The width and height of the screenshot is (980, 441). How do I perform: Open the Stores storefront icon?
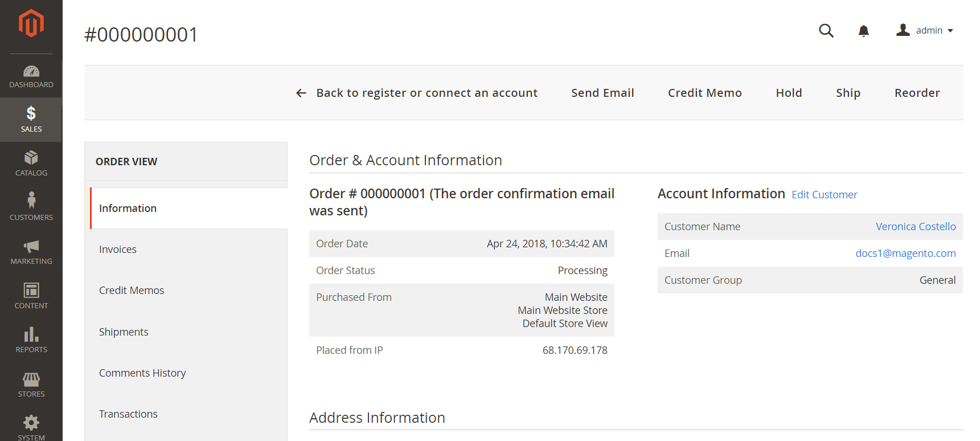31,379
